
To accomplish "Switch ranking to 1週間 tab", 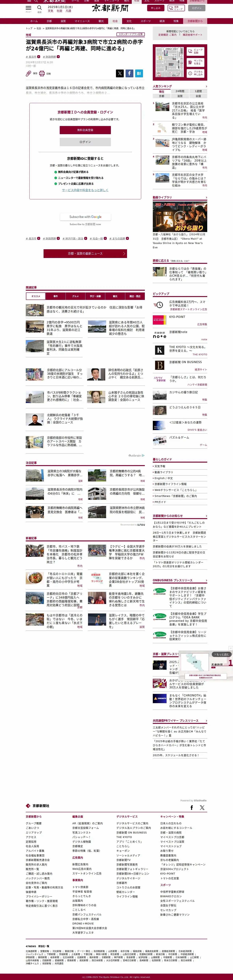I will [198, 91].
